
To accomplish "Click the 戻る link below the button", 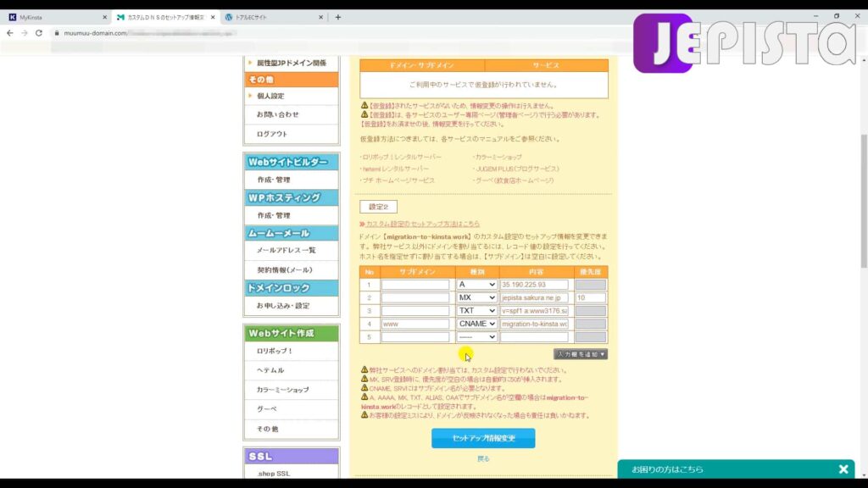I will pyautogui.click(x=483, y=457).
